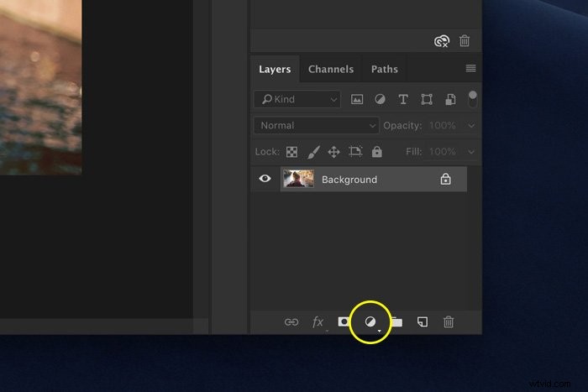Open the Normal blend mode dropdown
Screen dimensions: 588x392
(x=316, y=126)
